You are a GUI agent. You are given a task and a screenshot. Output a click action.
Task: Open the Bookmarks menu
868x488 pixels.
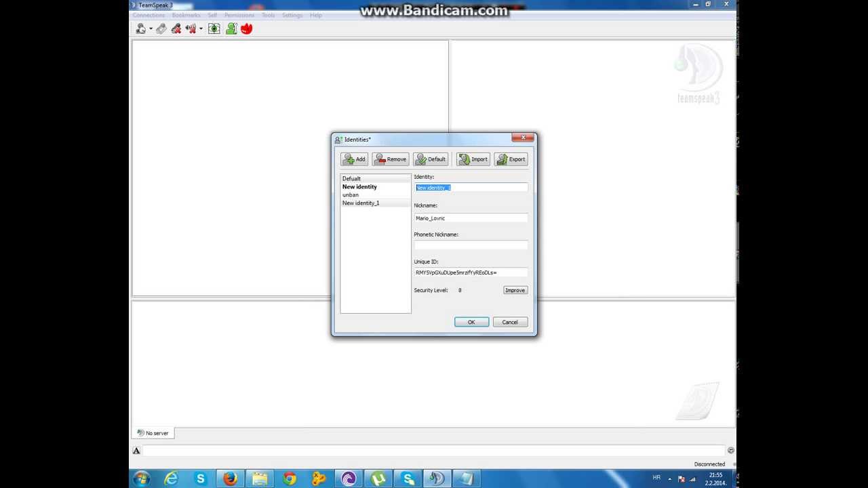(186, 15)
